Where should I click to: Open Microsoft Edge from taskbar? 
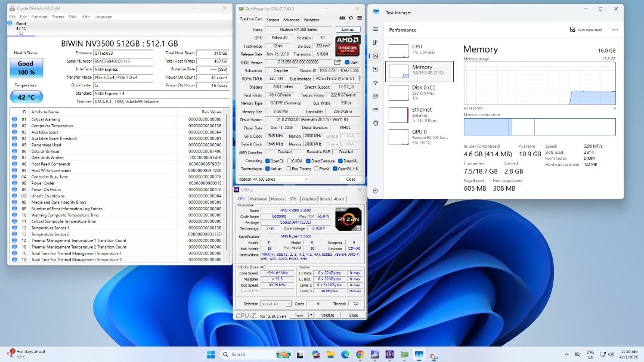(345, 355)
